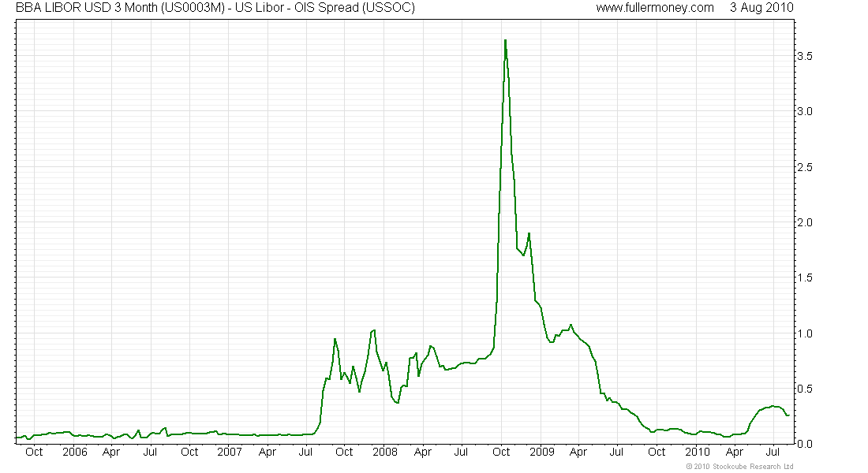Click the 2.0 y-axis value

pyautogui.click(x=804, y=222)
